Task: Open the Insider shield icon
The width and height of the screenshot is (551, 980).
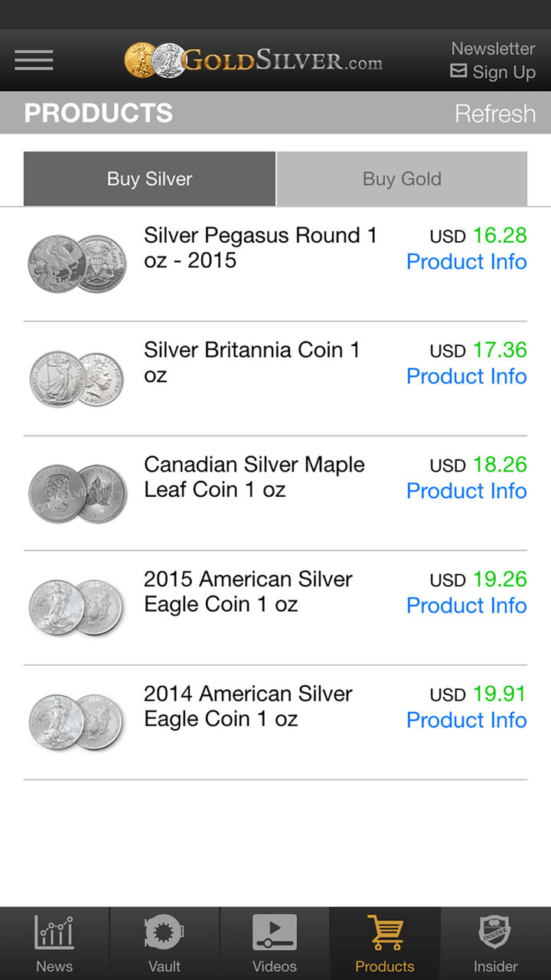Action: 495,933
